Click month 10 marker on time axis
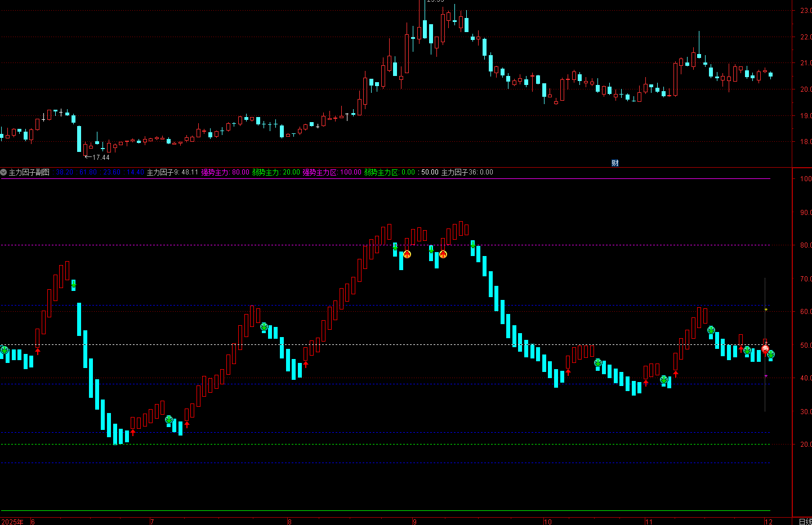Image resolution: width=812 pixels, height=525 pixels. (548, 522)
